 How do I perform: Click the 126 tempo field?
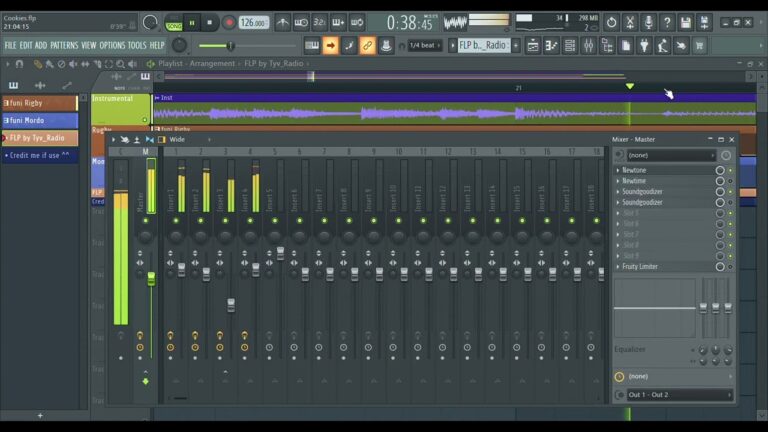click(x=253, y=23)
